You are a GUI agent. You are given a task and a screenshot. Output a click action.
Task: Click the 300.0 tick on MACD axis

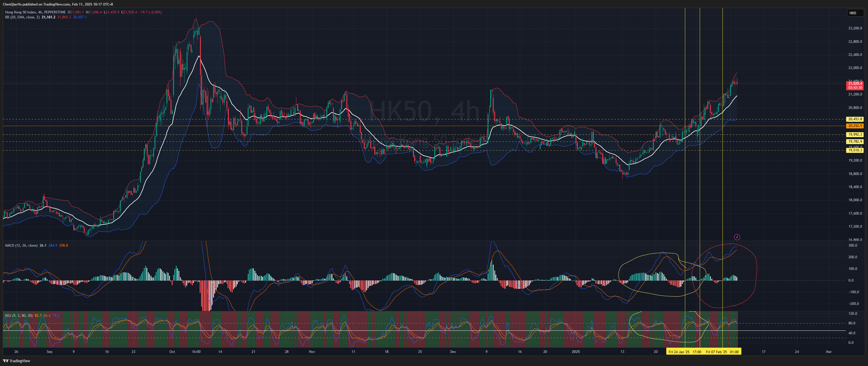[853, 245]
